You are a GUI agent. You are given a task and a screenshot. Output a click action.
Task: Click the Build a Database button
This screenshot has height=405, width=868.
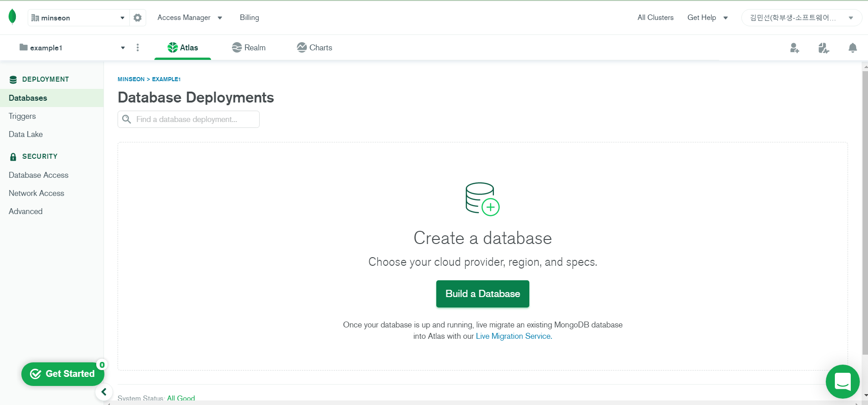coord(483,294)
